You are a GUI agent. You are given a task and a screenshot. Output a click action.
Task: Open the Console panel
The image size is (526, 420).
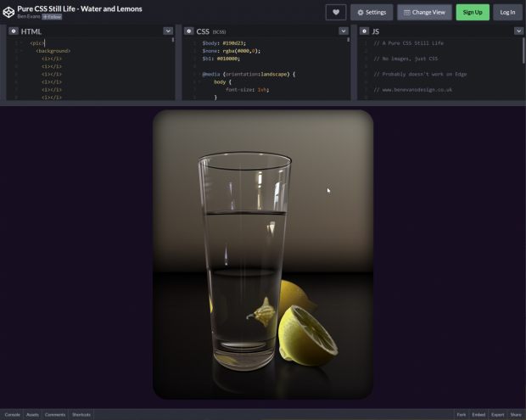pyautogui.click(x=12, y=414)
